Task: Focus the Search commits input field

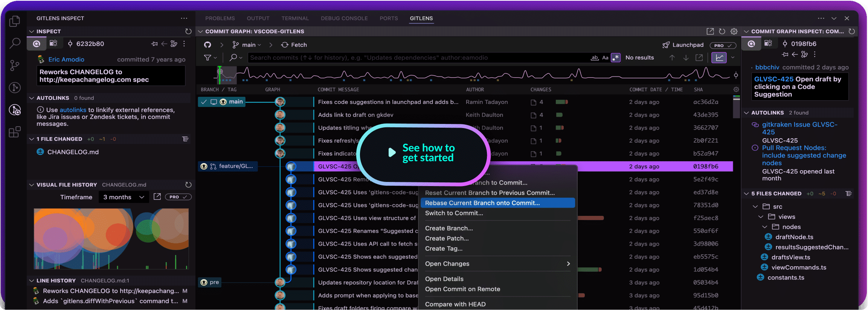Action: 418,58
